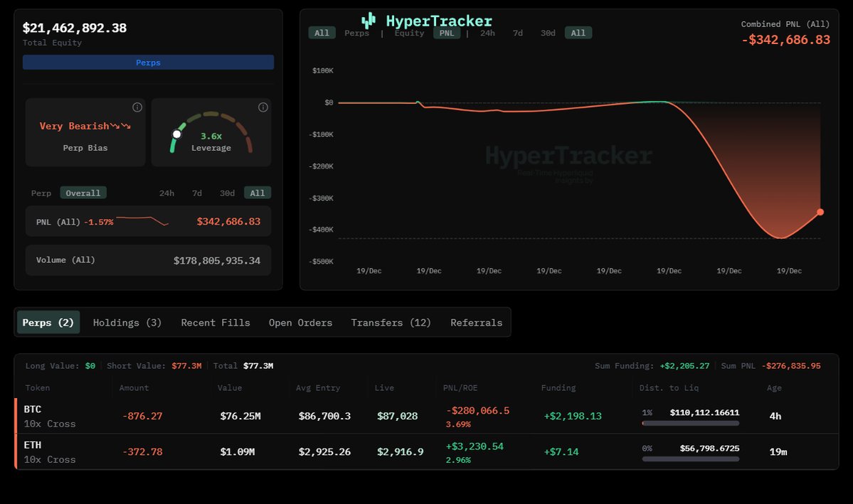Viewport: 853px width, 504px height.
Task: Switch to the Transfers (12) tab
Action: coord(391,322)
